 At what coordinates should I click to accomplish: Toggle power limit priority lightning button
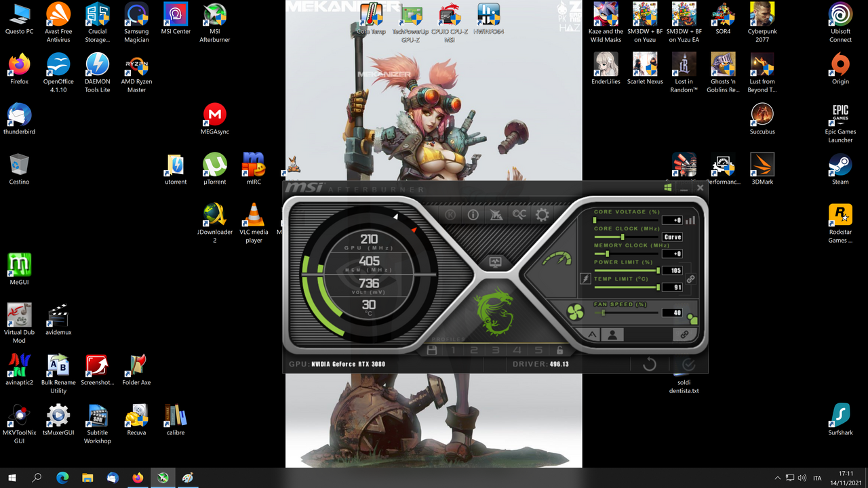pos(585,279)
